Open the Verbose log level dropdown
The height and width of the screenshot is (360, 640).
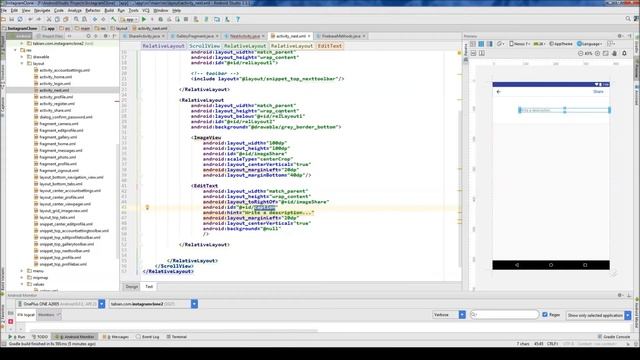(449, 315)
